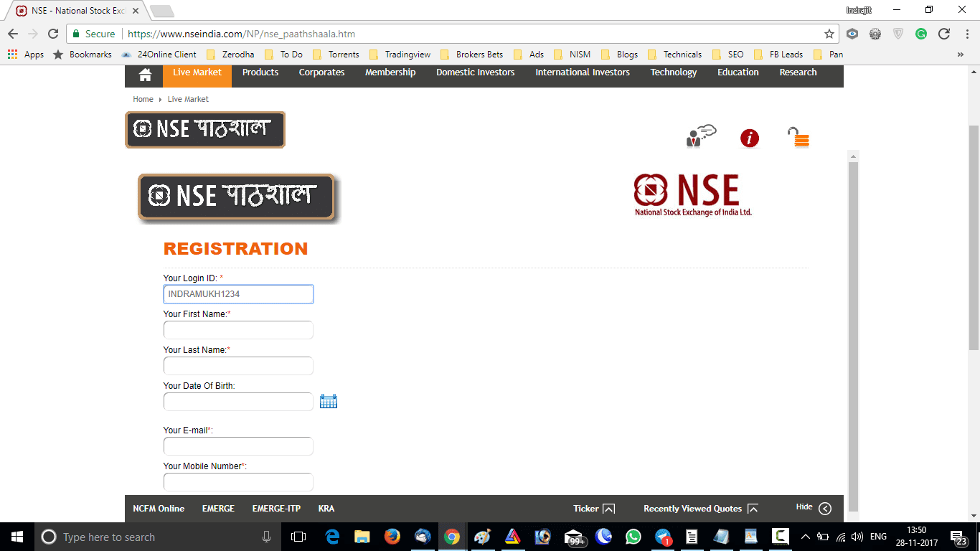Open the Corporates menu
This screenshot has width=980, height=551.
coord(321,72)
